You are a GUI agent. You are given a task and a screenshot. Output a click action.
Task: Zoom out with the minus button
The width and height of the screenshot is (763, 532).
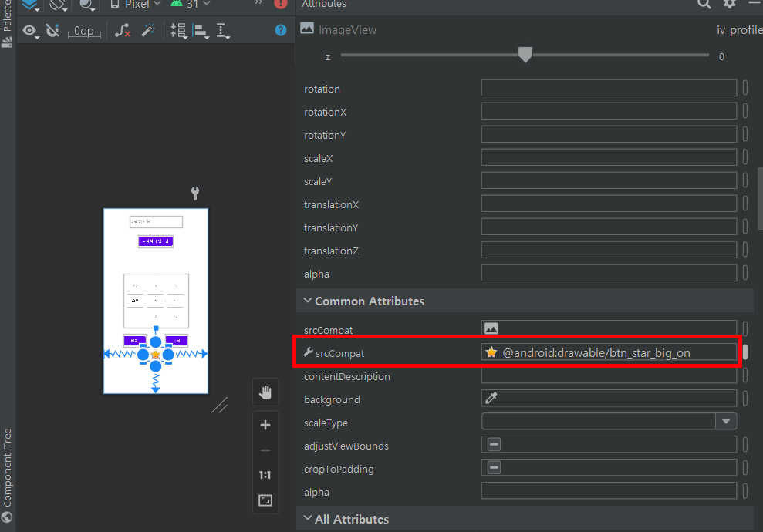point(265,450)
